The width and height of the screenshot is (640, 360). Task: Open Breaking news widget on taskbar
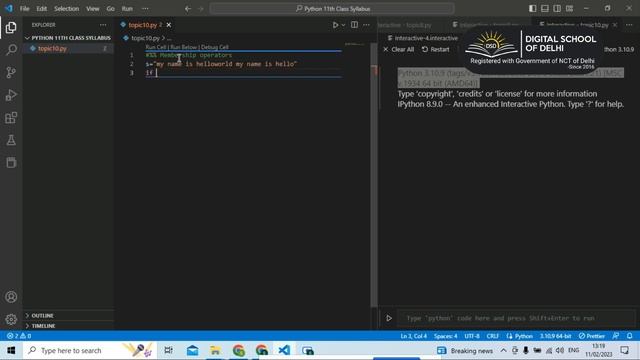[464, 350]
